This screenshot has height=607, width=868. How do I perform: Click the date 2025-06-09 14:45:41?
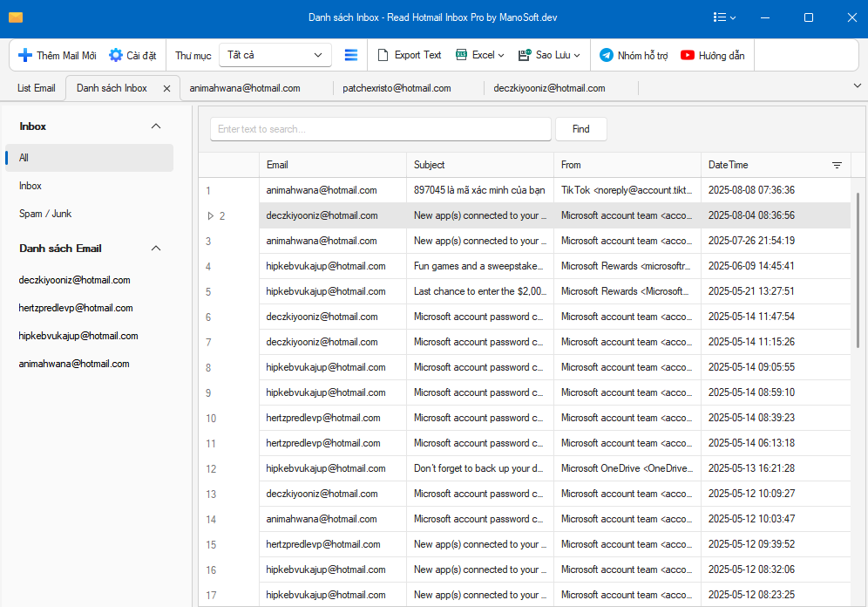(x=751, y=266)
